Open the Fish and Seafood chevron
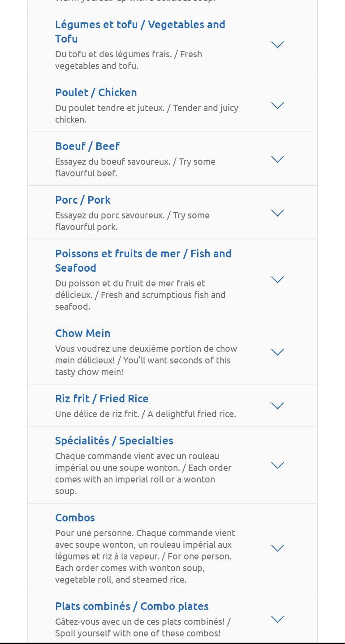 coord(278,280)
